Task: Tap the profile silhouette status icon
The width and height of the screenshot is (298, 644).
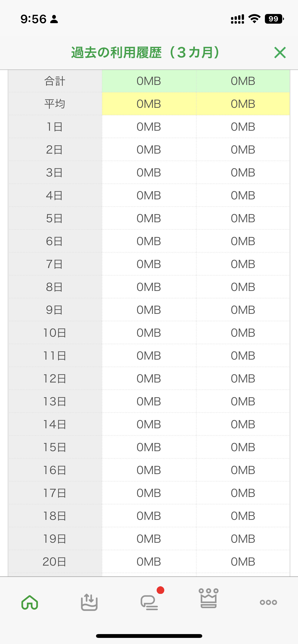Action: (54, 19)
